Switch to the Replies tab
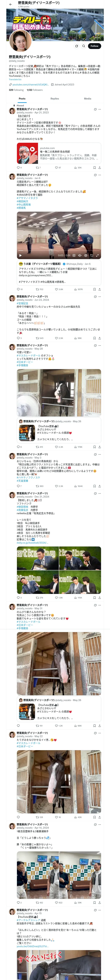110x980 pixels. [x=55, y=98]
